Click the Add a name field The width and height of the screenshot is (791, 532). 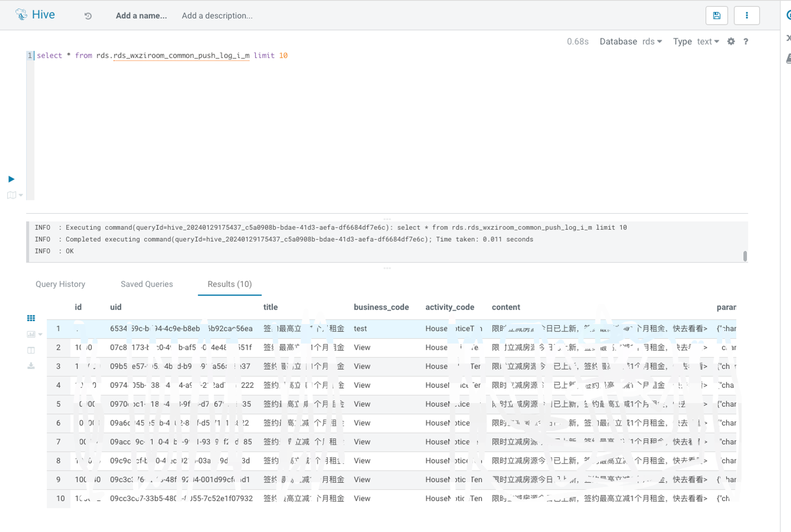[141, 16]
